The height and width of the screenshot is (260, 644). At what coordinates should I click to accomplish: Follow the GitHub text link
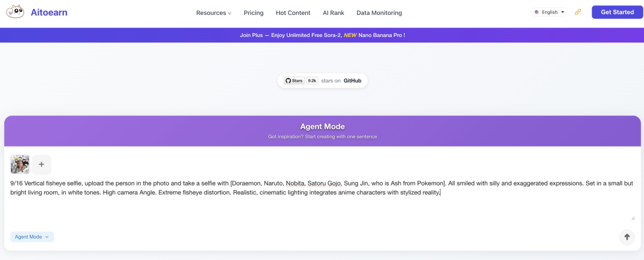(x=352, y=81)
